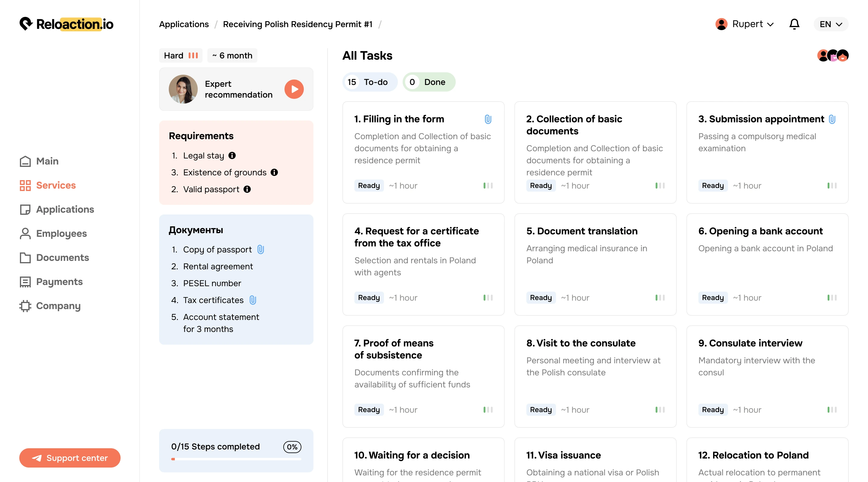Click the Employees person icon
The width and height of the screenshot is (868, 482).
[25, 233]
